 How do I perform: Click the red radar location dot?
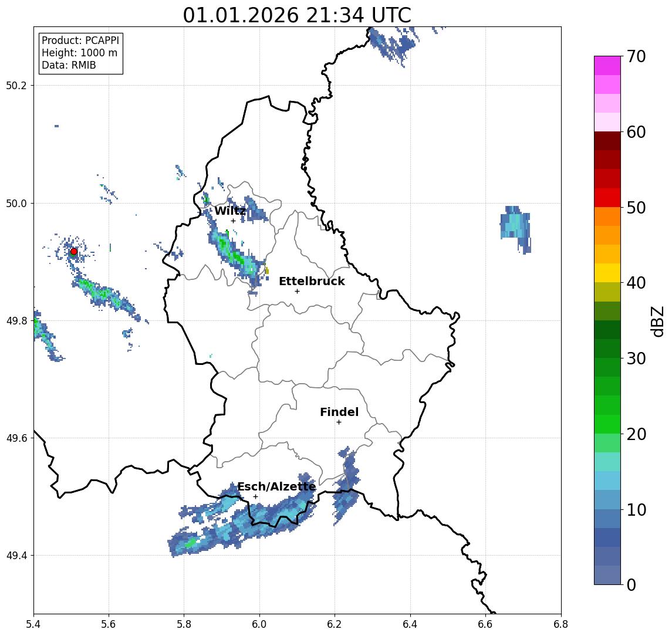[x=74, y=252]
